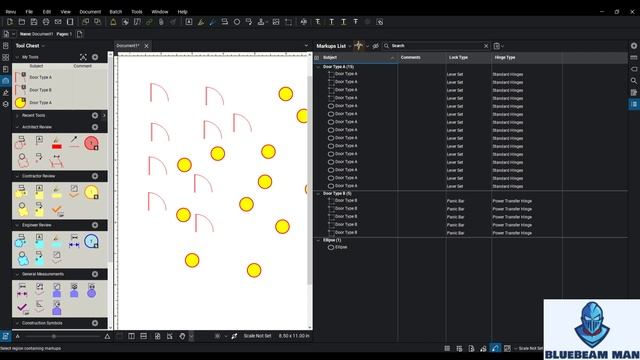Collapse the Door Type B (5) group
Viewport: 640px width, 360px height.
[318, 193]
